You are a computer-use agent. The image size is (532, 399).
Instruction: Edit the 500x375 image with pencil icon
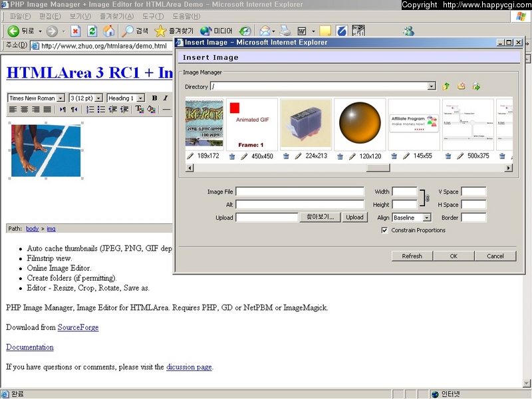460,156
